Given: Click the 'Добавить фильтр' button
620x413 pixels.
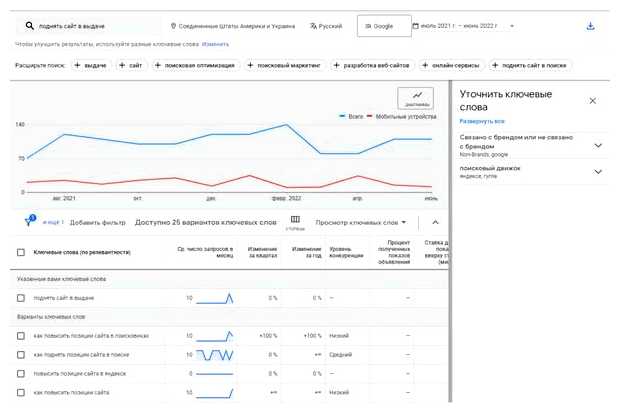Looking at the screenshot, I should pos(98,222).
